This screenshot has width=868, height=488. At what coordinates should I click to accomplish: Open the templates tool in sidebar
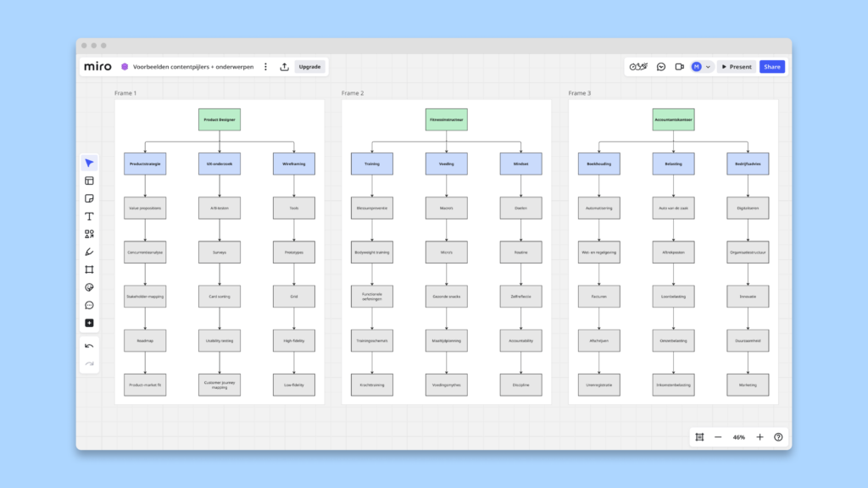89,181
